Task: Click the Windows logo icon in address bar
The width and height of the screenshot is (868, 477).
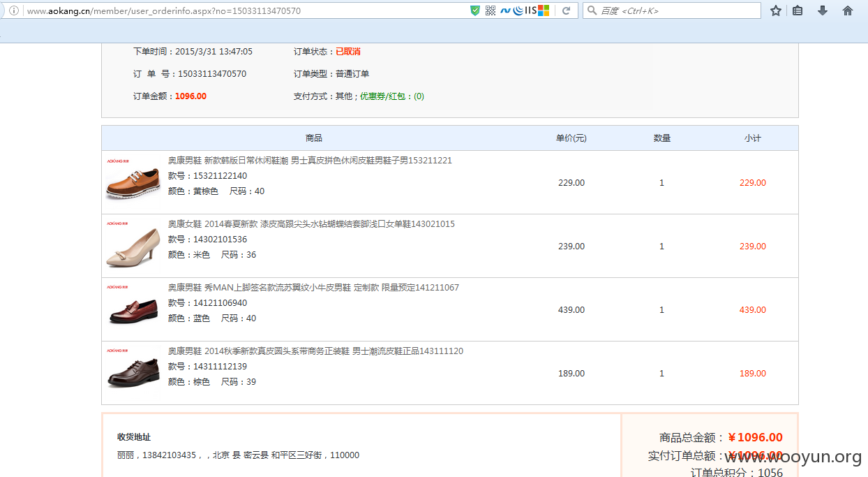Action: pos(544,10)
